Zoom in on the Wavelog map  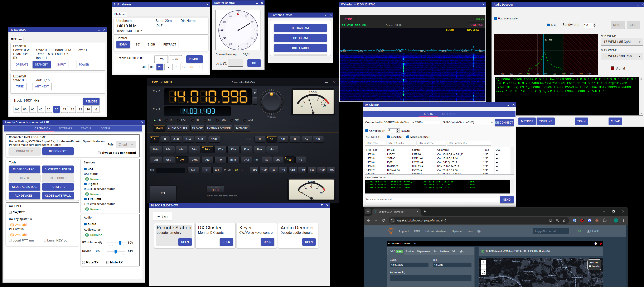tap(483, 262)
